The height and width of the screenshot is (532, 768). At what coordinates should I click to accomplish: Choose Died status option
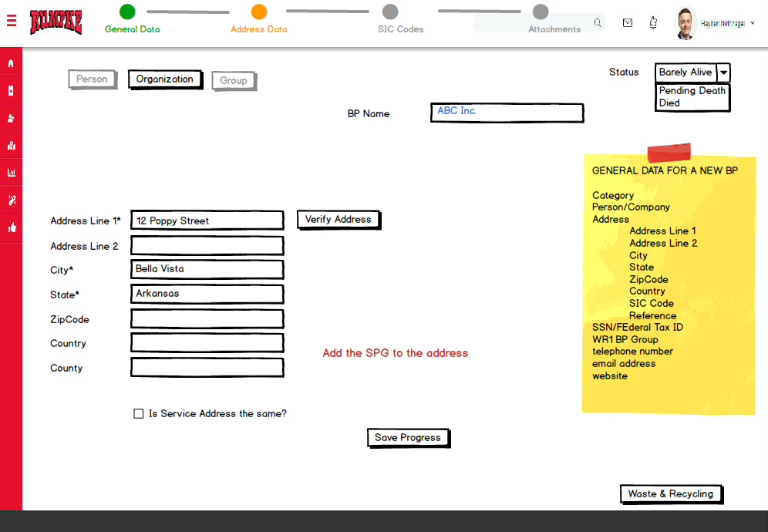click(x=669, y=103)
